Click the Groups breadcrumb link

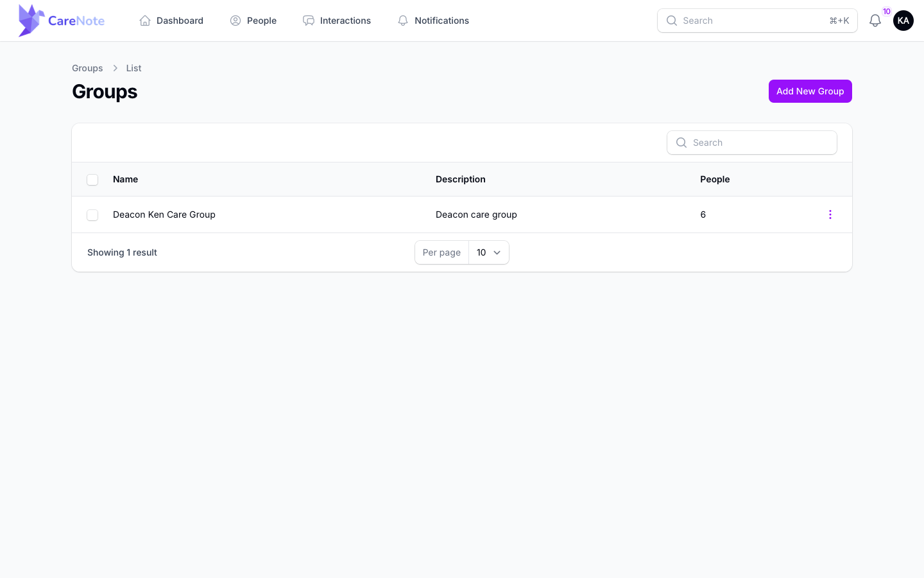(x=87, y=68)
